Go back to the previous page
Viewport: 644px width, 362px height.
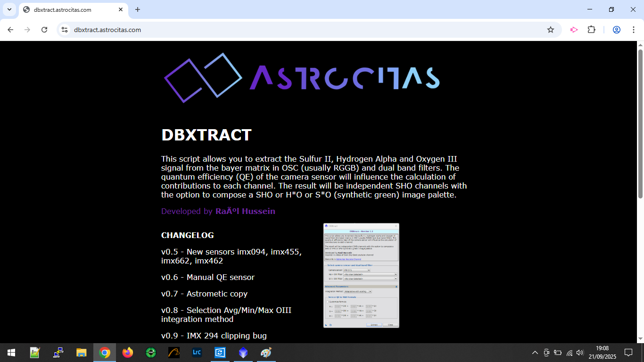10,30
